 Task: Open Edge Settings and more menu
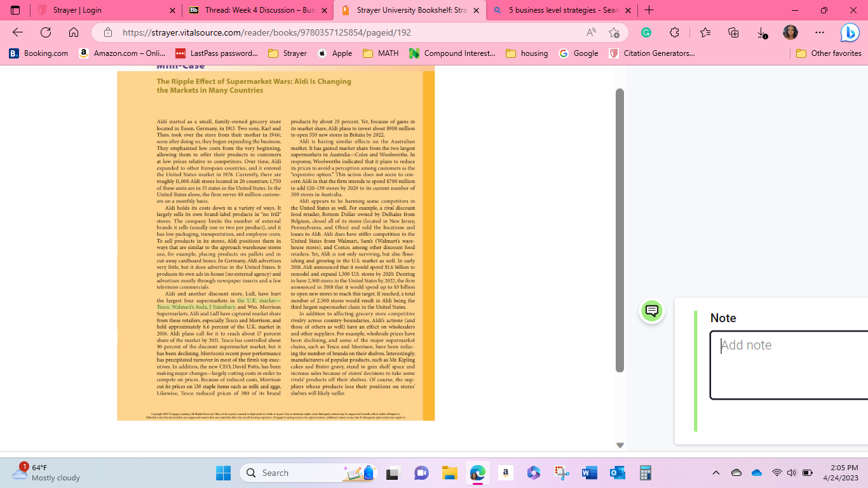coord(820,32)
